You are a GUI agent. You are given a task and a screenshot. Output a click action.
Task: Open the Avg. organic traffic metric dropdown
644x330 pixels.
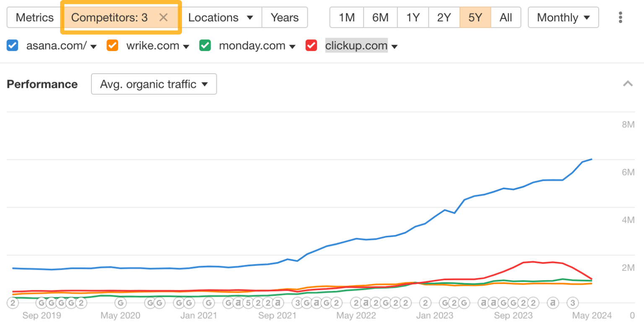pos(153,84)
